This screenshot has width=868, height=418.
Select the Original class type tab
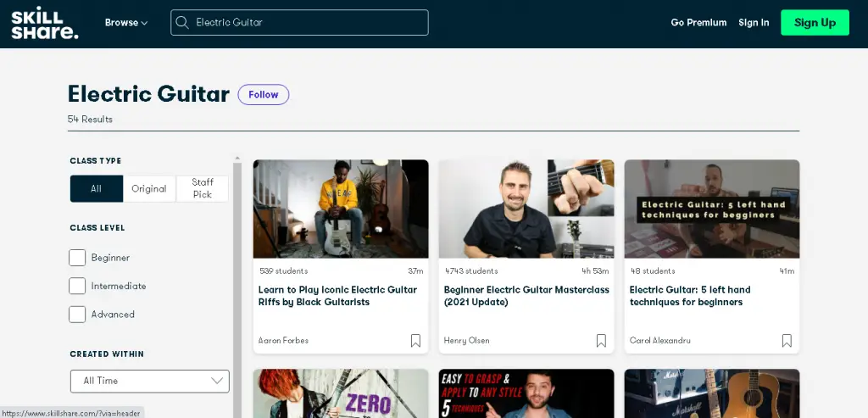pyautogui.click(x=149, y=189)
